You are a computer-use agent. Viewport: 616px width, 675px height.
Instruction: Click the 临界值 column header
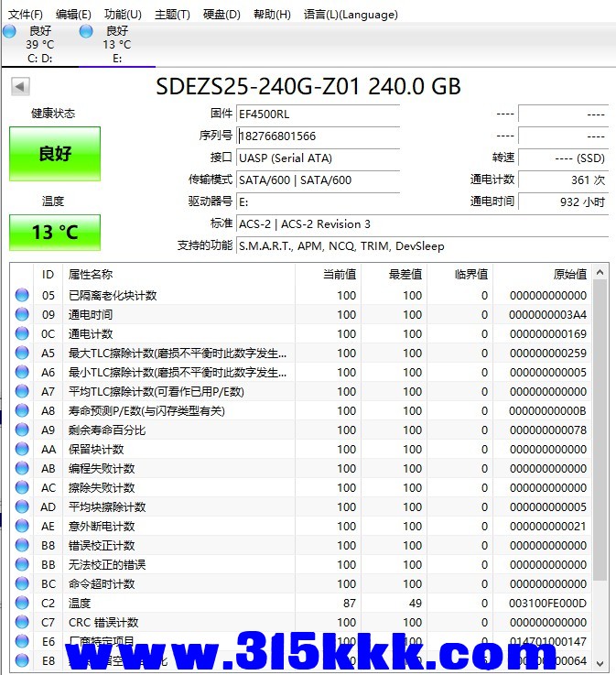point(459,274)
